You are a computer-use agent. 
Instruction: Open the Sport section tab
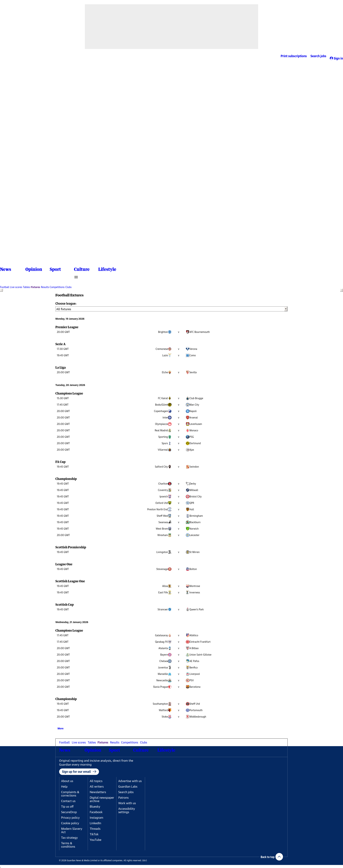pos(55,269)
